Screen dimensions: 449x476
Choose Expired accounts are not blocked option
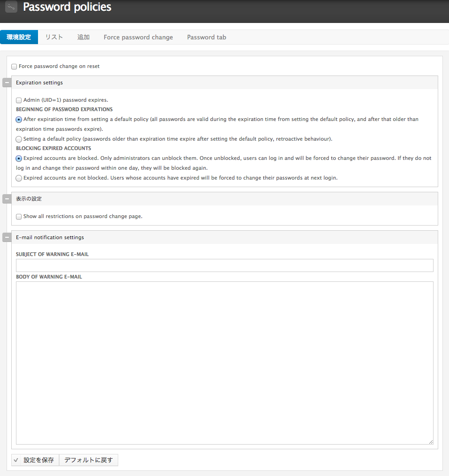pos(19,178)
